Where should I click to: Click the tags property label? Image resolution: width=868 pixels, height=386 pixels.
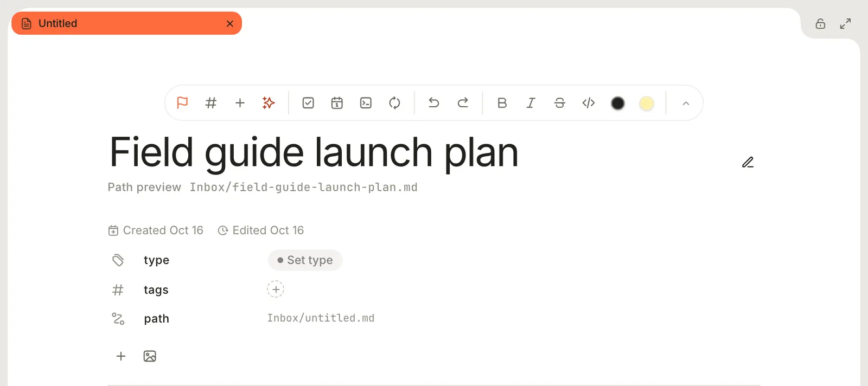(156, 290)
